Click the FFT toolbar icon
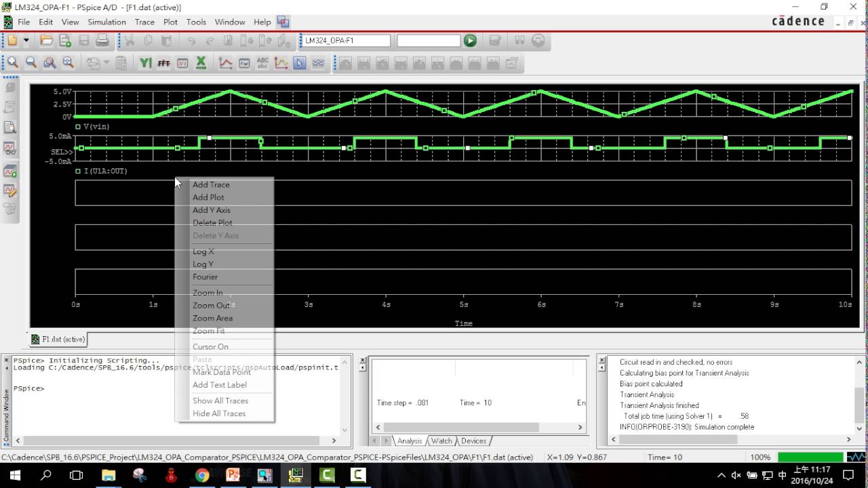This screenshot has width=868, height=488. pyautogui.click(x=163, y=63)
